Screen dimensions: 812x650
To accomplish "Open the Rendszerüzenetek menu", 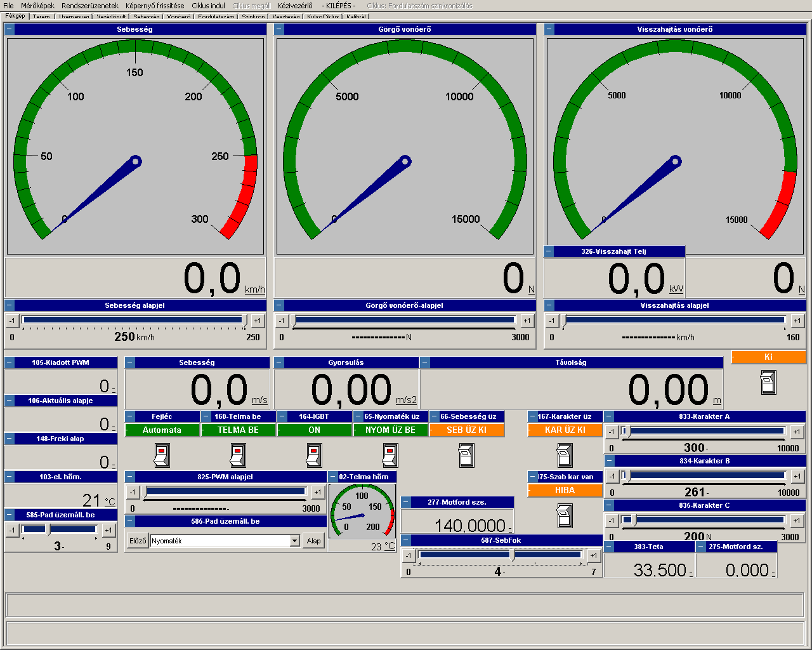I will pos(90,6).
